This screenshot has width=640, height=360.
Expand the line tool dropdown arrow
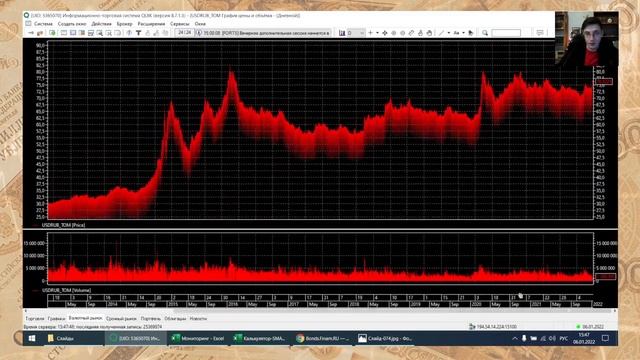coord(449,33)
